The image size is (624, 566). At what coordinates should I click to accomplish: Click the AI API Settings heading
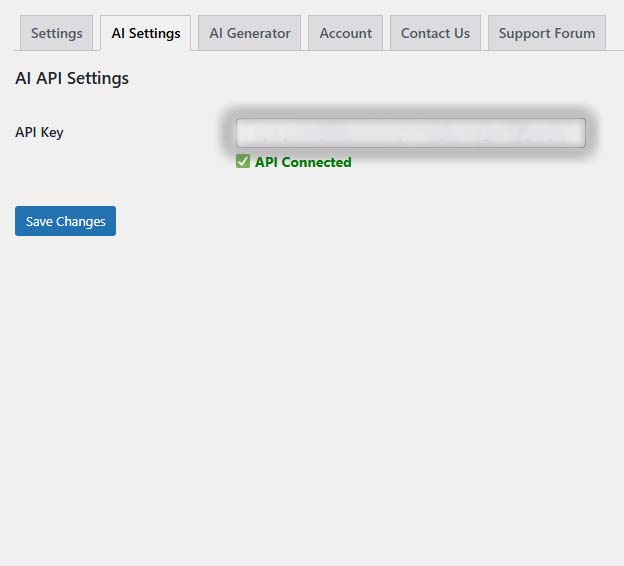(72, 78)
